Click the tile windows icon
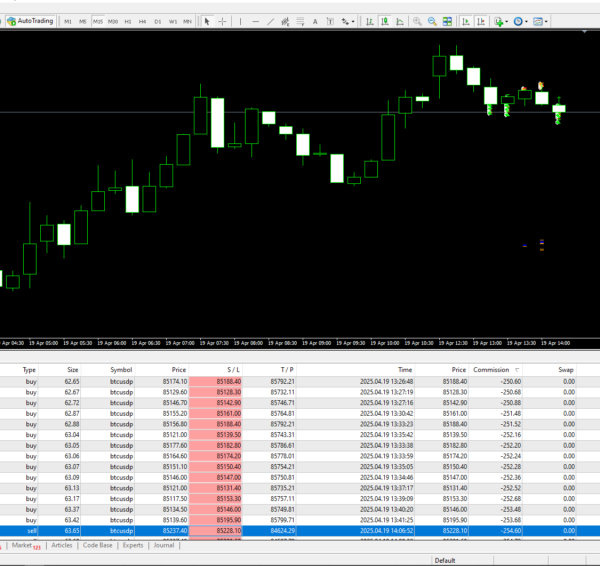 (x=447, y=20)
